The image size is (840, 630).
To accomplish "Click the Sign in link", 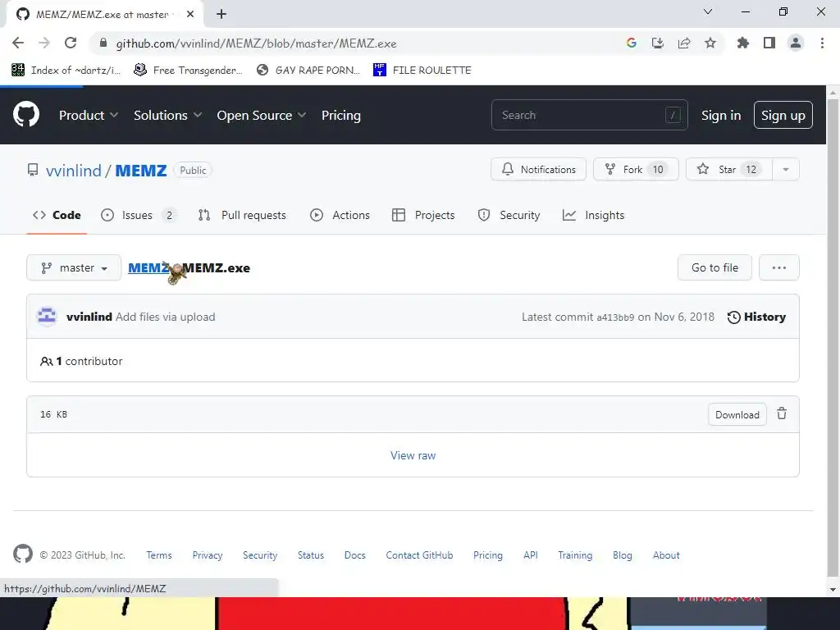I will 721,115.
